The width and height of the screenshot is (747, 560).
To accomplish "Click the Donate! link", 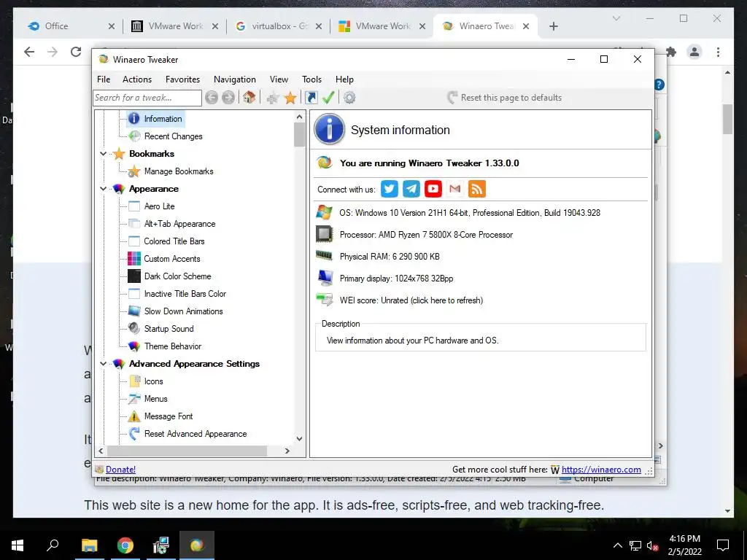I will (120, 470).
